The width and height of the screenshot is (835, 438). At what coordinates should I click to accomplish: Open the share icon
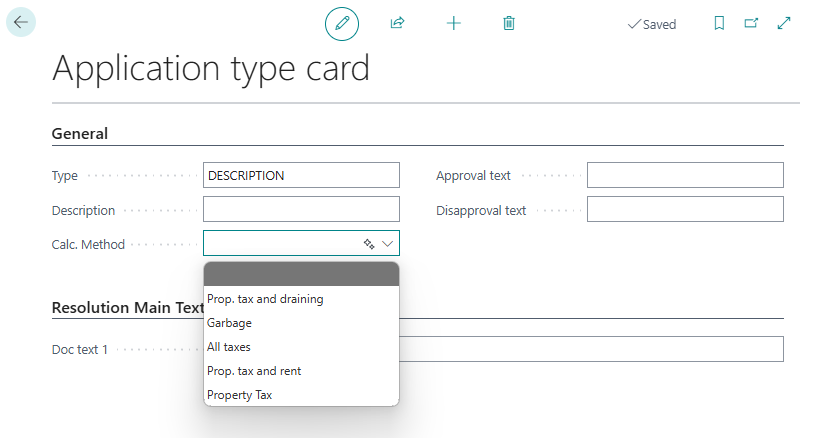point(397,23)
